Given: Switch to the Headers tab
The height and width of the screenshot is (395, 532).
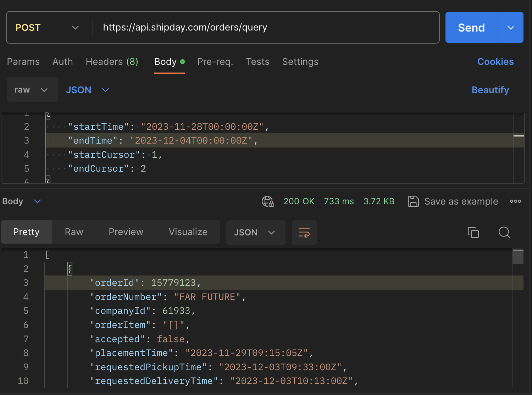Looking at the screenshot, I should tap(112, 62).
